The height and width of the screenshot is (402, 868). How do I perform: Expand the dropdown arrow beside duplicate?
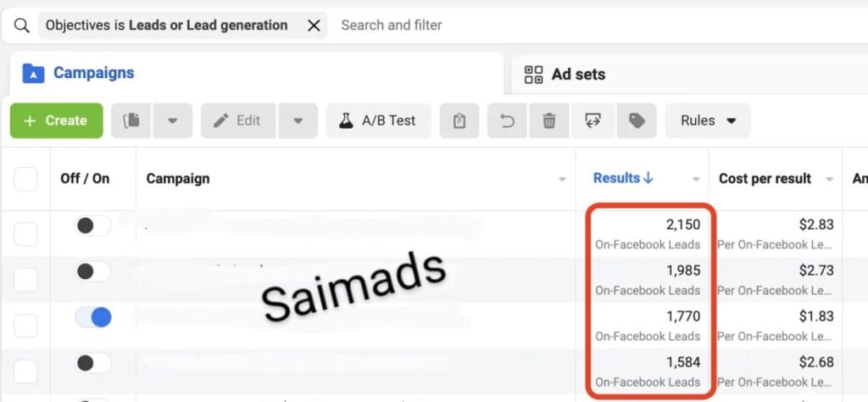tap(173, 121)
